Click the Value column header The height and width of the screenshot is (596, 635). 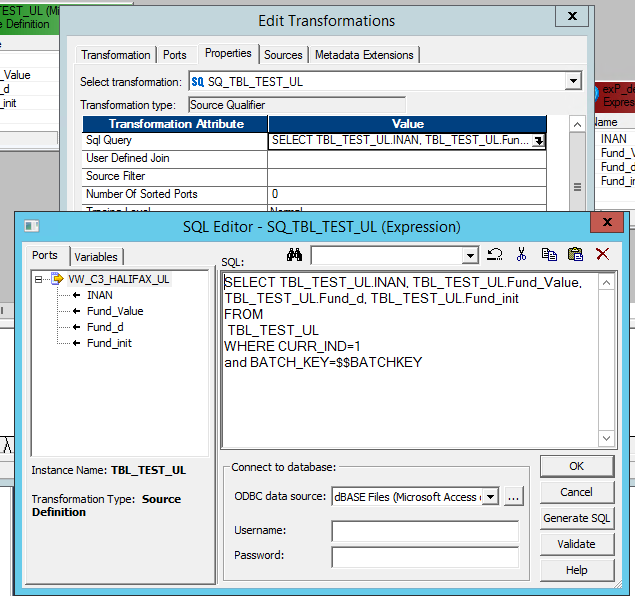tap(407, 124)
